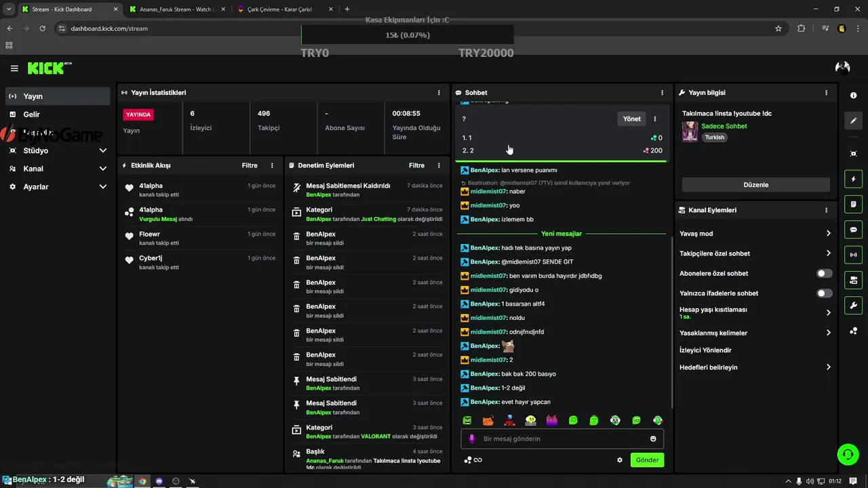
Task: Open the Chrome icon in the taskbar
Action: click(142, 481)
